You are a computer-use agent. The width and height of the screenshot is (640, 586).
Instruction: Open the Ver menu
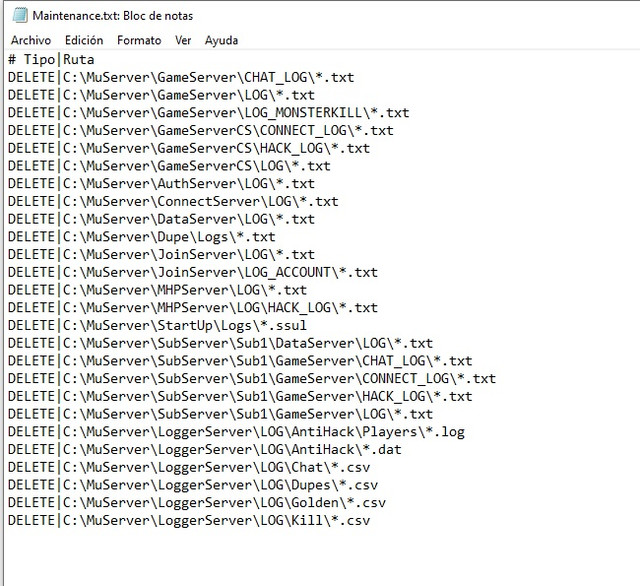coord(183,40)
